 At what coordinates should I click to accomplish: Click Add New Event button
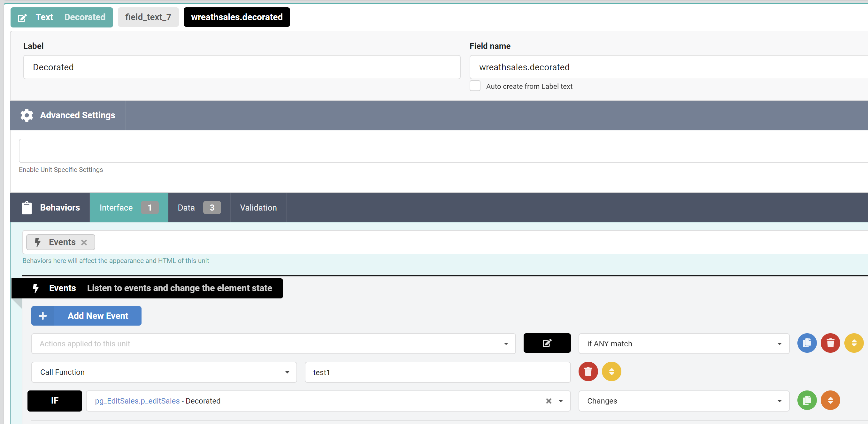point(86,316)
